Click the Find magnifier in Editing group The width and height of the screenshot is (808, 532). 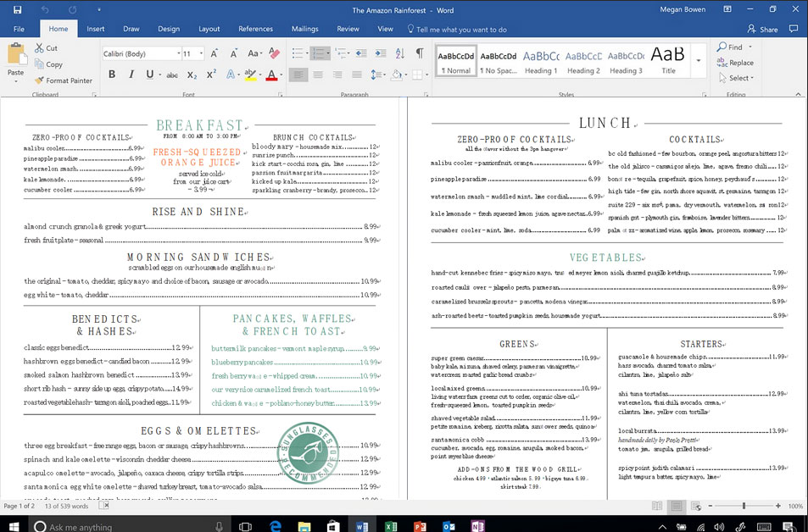coord(722,47)
